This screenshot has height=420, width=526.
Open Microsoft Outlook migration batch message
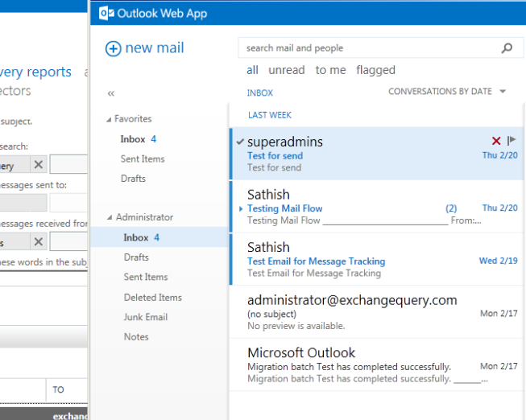coord(376,365)
